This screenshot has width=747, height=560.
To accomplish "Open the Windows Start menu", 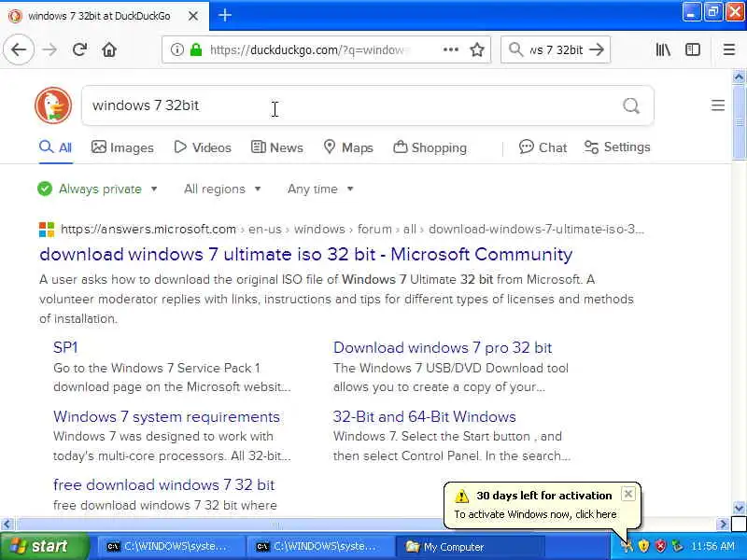I will [44, 546].
